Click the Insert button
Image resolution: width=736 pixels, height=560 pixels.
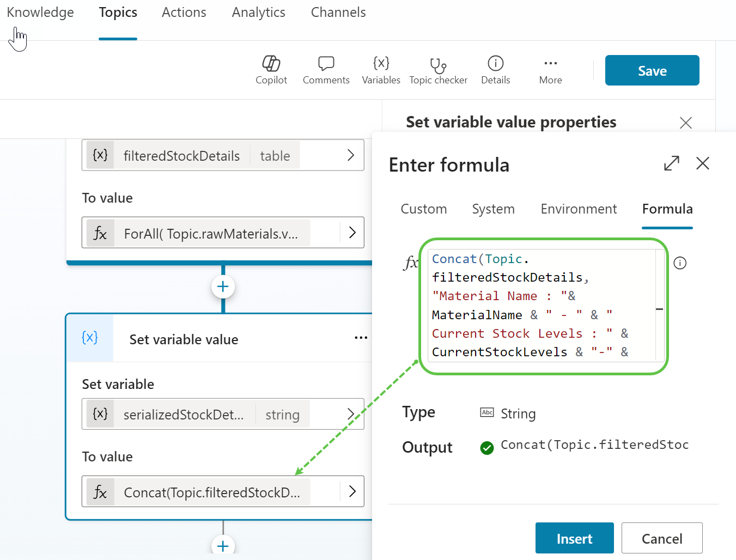pyautogui.click(x=574, y=538)
